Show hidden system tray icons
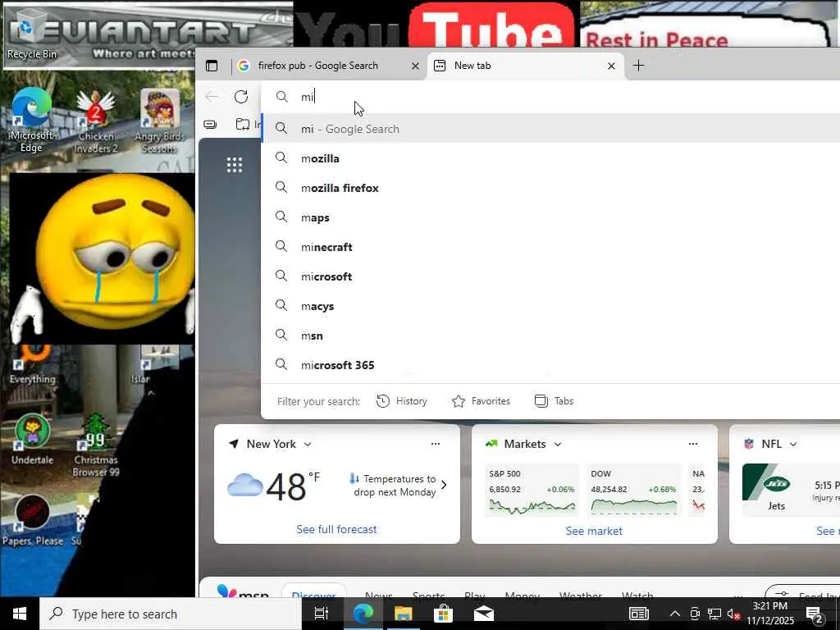Image resolution: width=840 pixels, height=630 pixels. tap(675, 614)
